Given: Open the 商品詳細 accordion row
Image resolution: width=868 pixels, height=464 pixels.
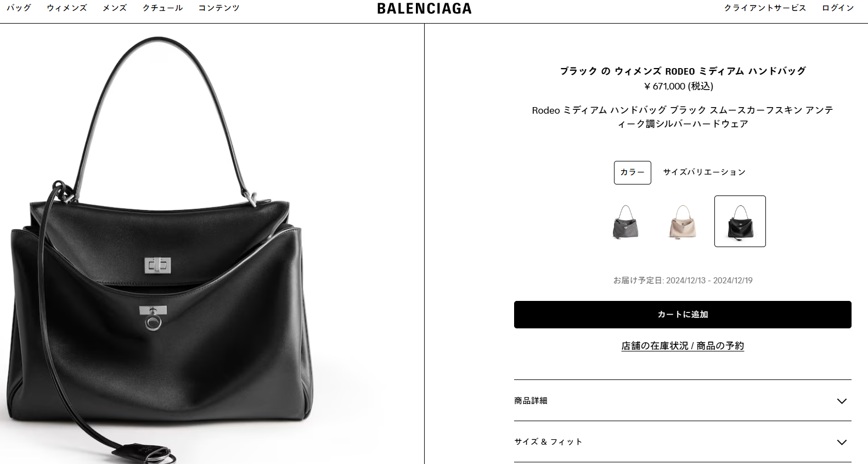Looking at the screenshot, I should click(x=683, y=400).
